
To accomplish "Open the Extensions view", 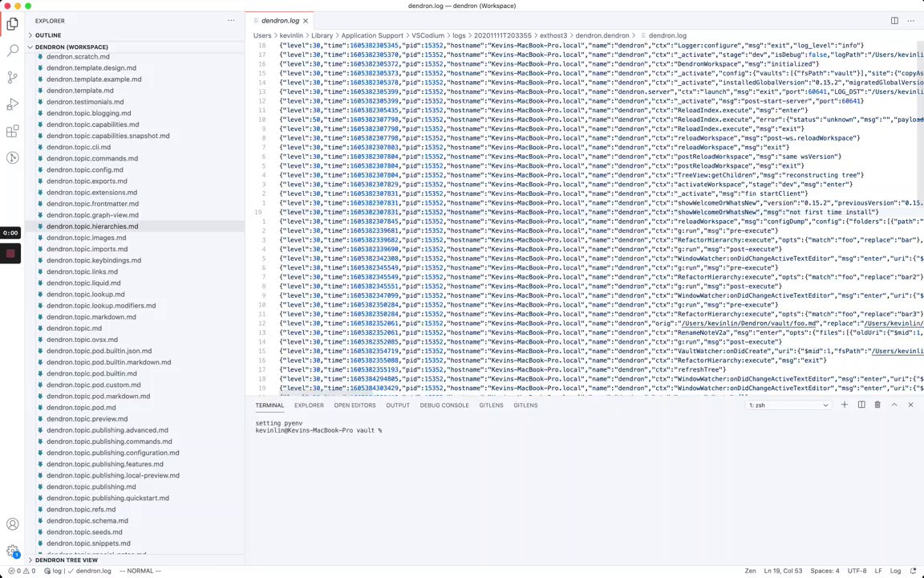I will tap(12, 131).
